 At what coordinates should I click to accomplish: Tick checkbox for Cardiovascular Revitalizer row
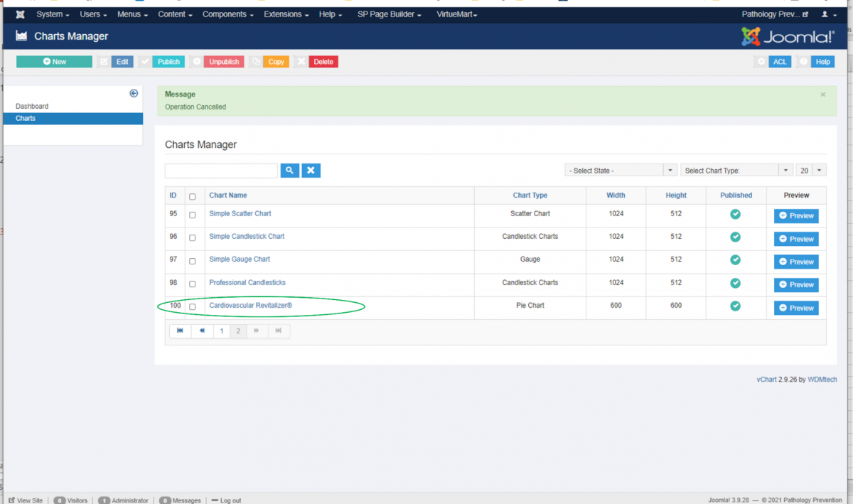(193, 306)
